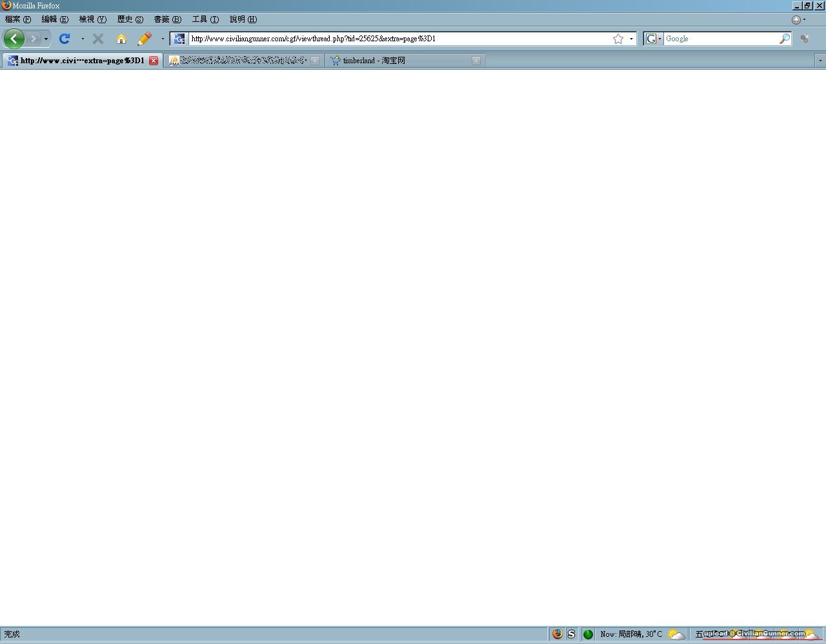This screenshot has width=826, height=644.
Task: Close the active civiliangunner tab
Action: point(154,61)
